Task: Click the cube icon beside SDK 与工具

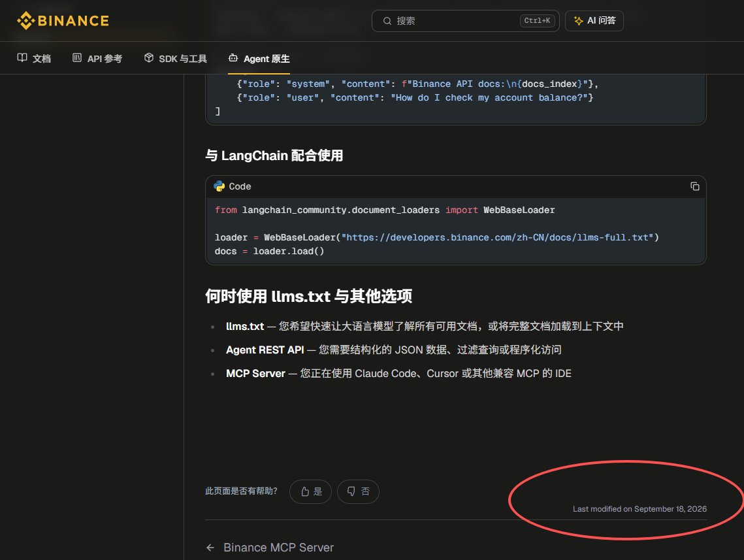Action: tap(149, 58)
